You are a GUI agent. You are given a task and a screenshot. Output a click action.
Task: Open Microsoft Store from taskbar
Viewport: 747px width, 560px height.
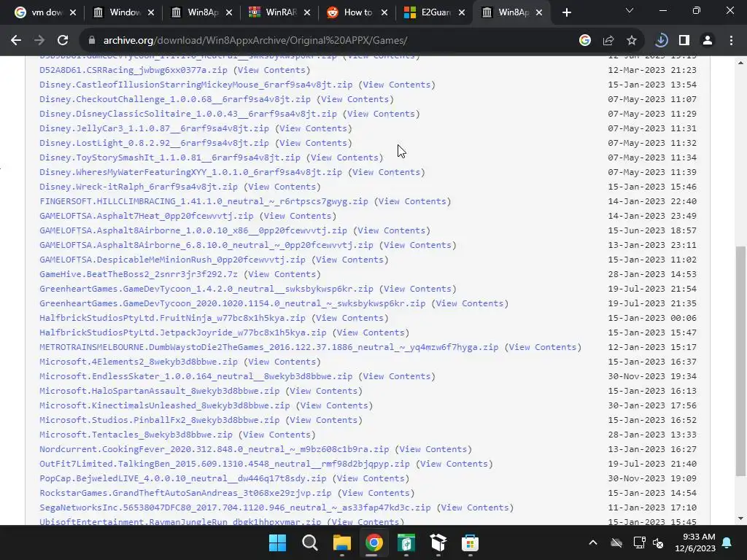click(x=470, y=542)
